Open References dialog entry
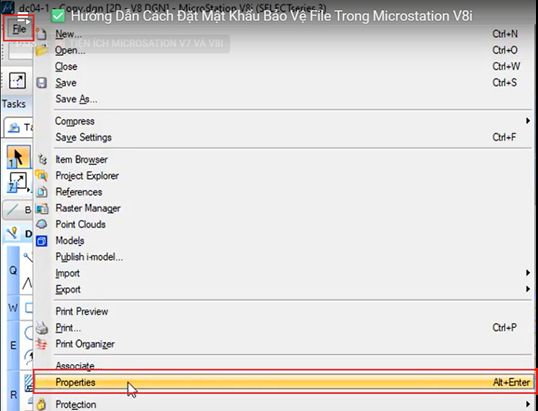 pos(283,192)
